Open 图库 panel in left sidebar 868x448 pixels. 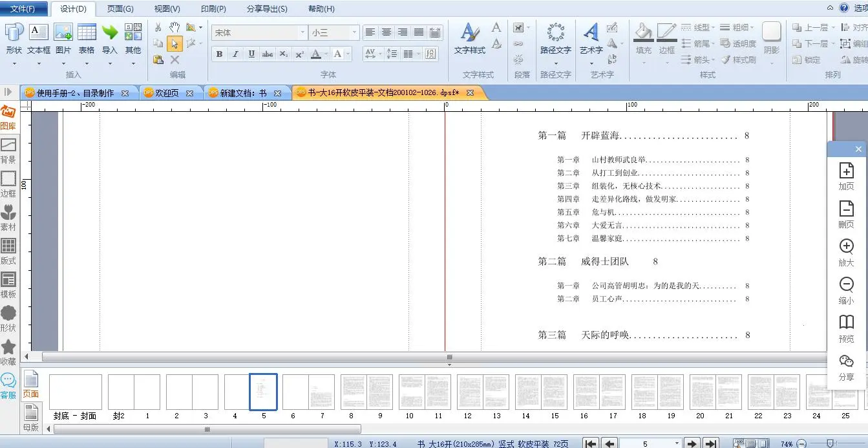8,117
